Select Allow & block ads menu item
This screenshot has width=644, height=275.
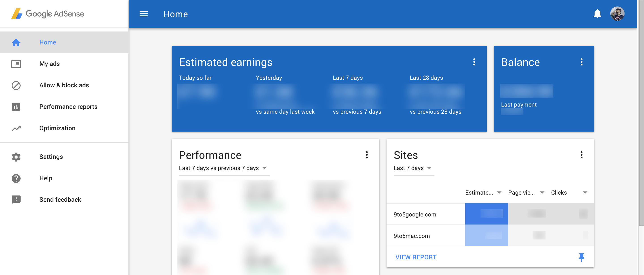(x=64, y=85)
